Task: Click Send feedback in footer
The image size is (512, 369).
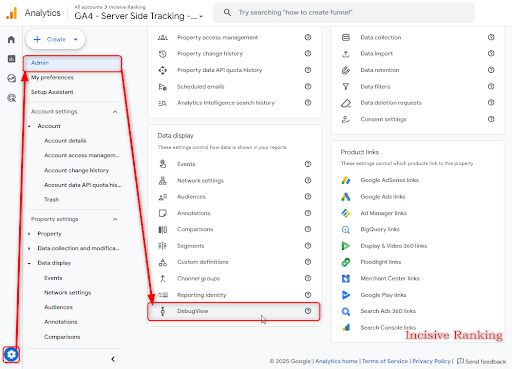Action: 481,361
